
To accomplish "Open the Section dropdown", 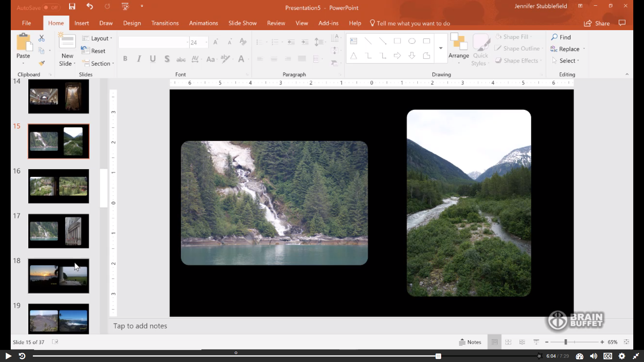I will tap(98, 63).
